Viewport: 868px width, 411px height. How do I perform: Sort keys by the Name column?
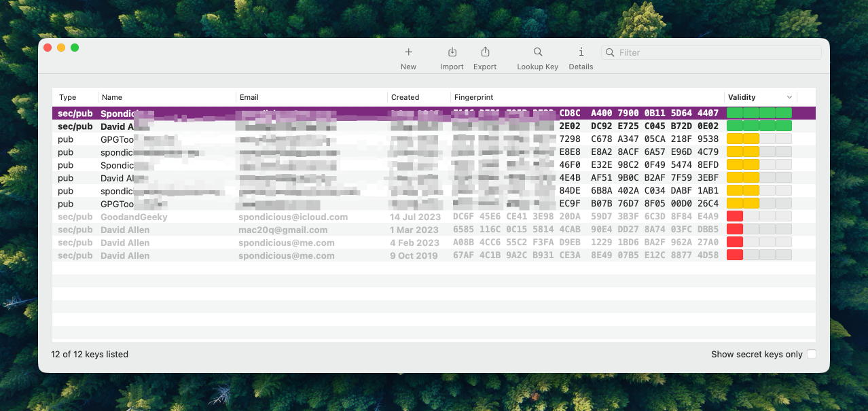(x=111, y=97)
